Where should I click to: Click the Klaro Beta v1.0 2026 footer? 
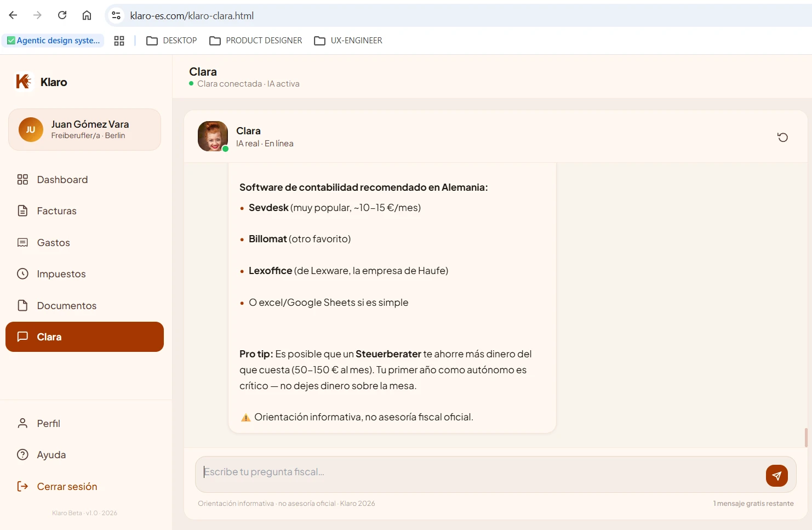pos(84,513)
